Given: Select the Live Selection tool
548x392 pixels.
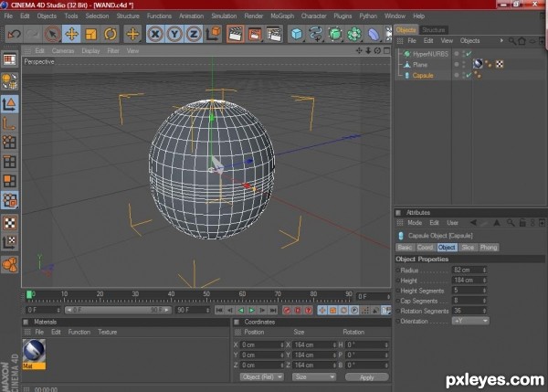Looking at the screenshot, I should pos(52,35).
